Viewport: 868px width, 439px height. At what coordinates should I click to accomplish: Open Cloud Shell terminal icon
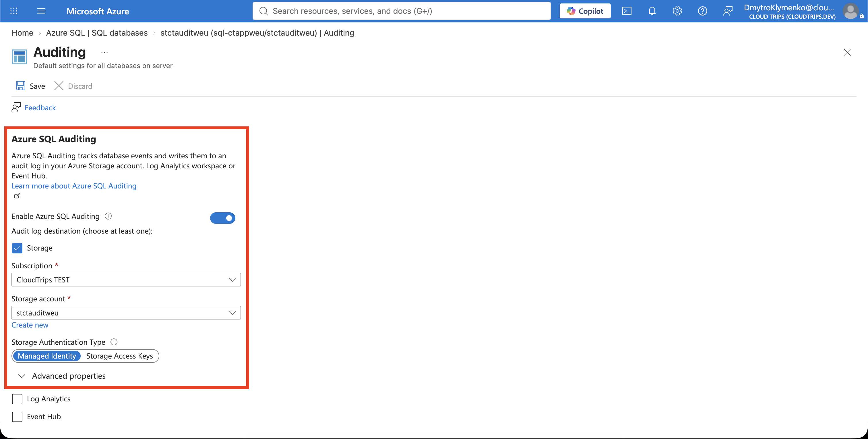point(626,11)
